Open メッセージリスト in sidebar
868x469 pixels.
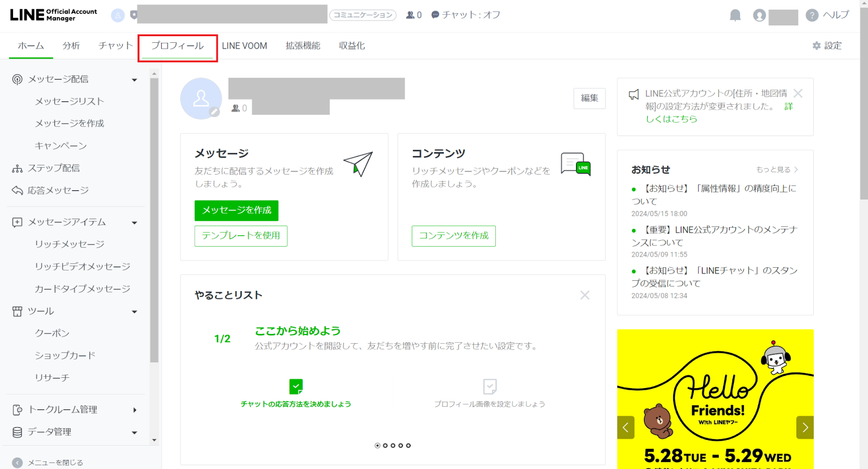69,102
